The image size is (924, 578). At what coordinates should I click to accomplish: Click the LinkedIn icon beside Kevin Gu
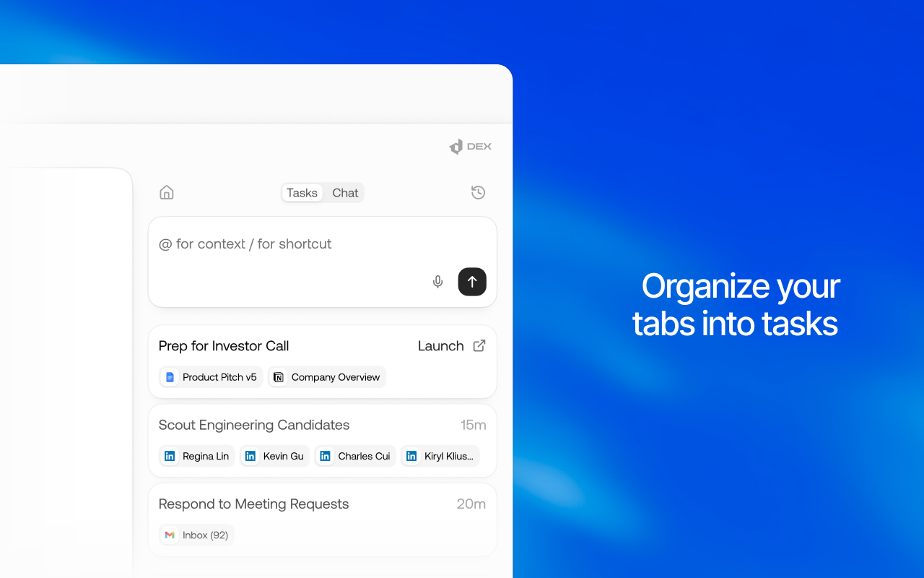pos(250,456)
